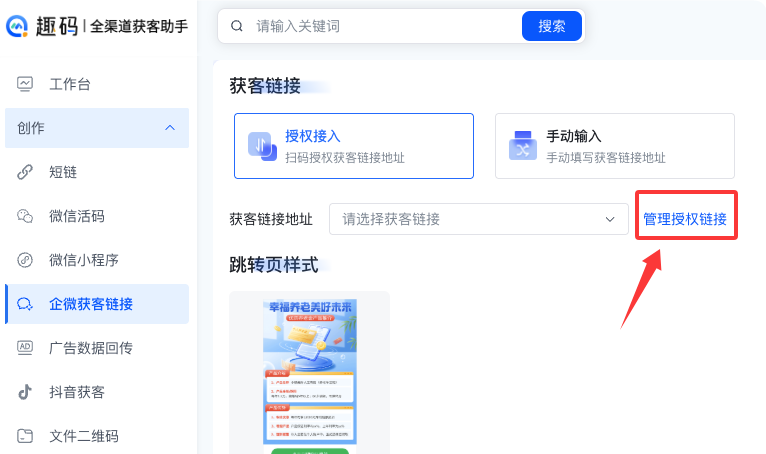Select the 幸福养老美好未来 template thumbnail
This screenshot has height=454, width=766.
[x=310, y=376]
